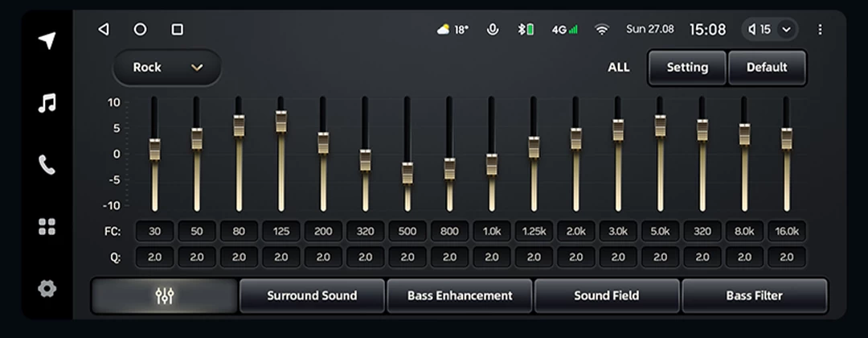868x338 pixels.
Task: Tap the circular home icon
Action: (140, 30)
